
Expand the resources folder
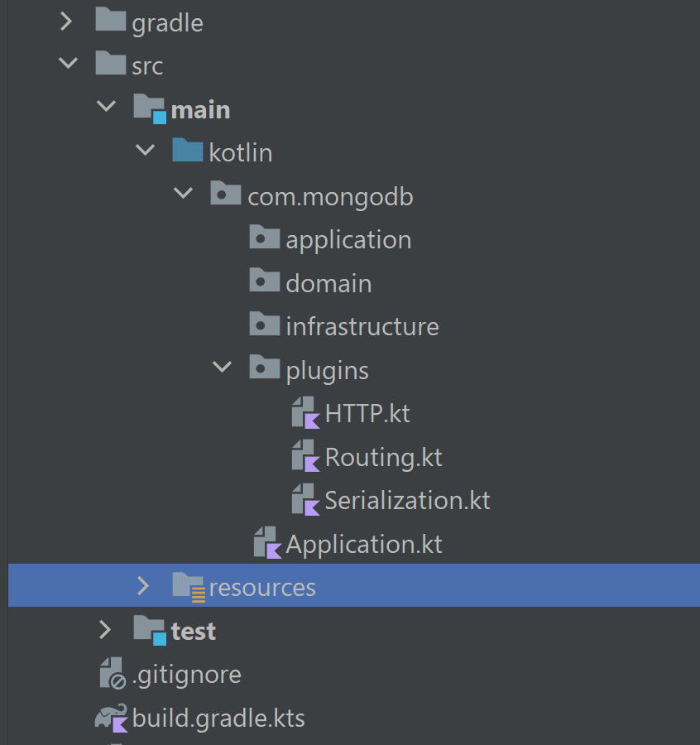143,586
